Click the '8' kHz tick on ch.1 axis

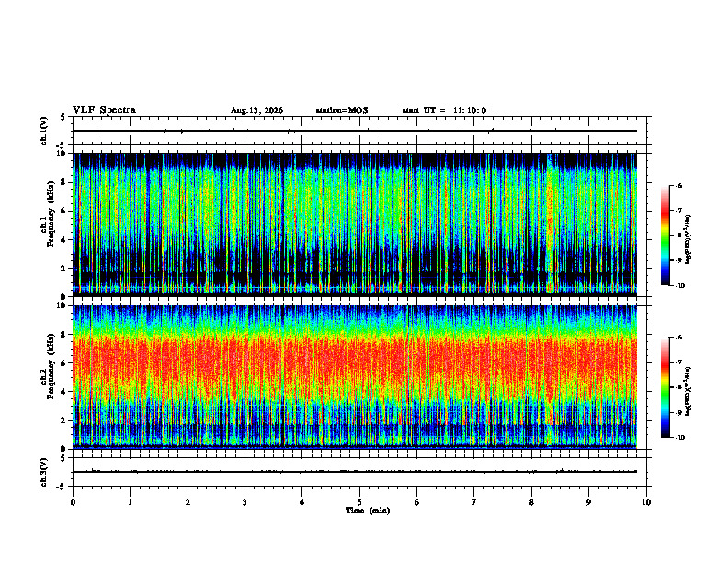pos(63,182)
